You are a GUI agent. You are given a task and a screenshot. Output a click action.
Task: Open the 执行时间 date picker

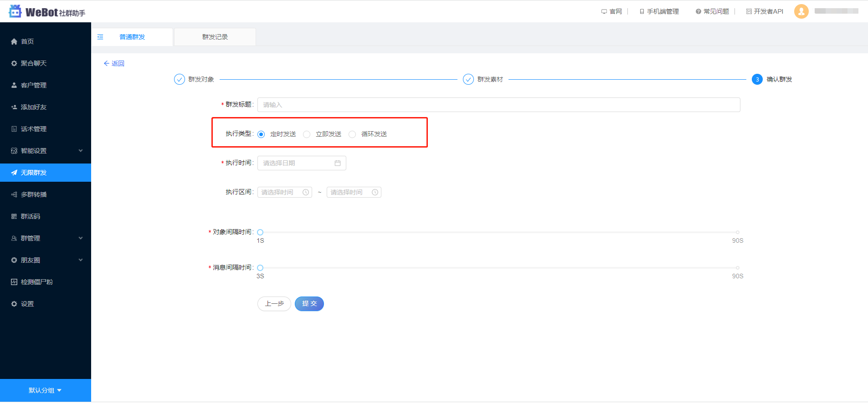[x=302, y=163]
